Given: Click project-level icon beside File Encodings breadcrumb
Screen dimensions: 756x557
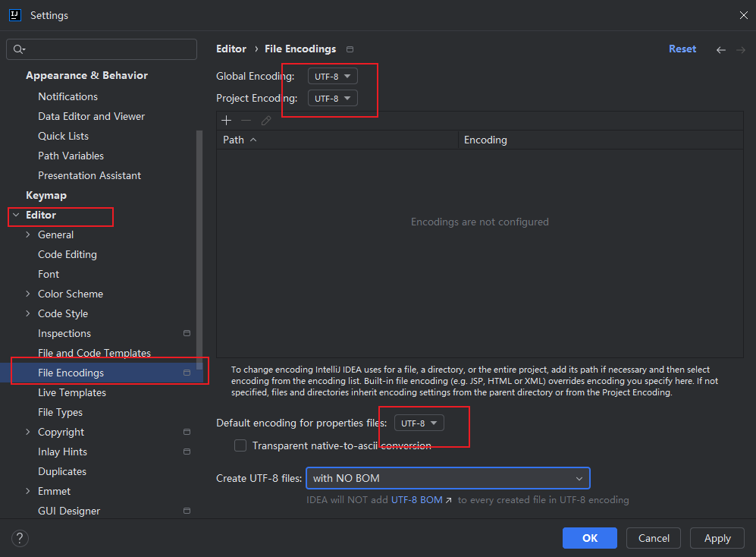Looking at the screenshot, I should point(350,49).
